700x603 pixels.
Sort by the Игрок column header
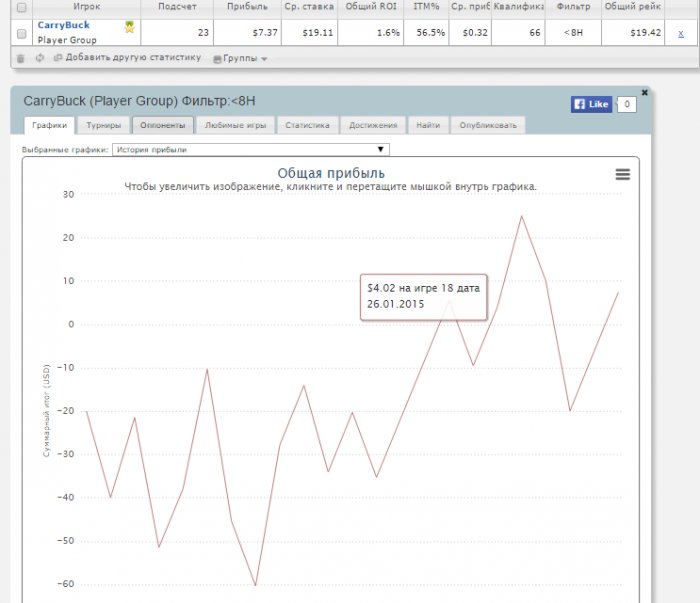(87, 7)
